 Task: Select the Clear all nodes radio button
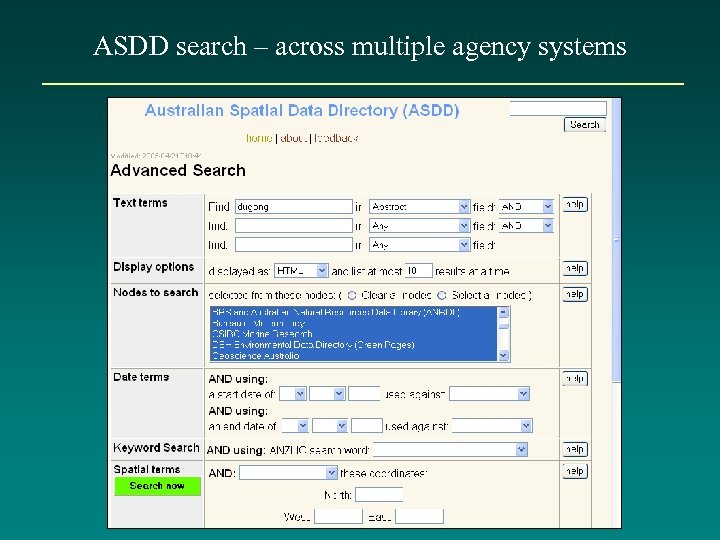point(352,295)
